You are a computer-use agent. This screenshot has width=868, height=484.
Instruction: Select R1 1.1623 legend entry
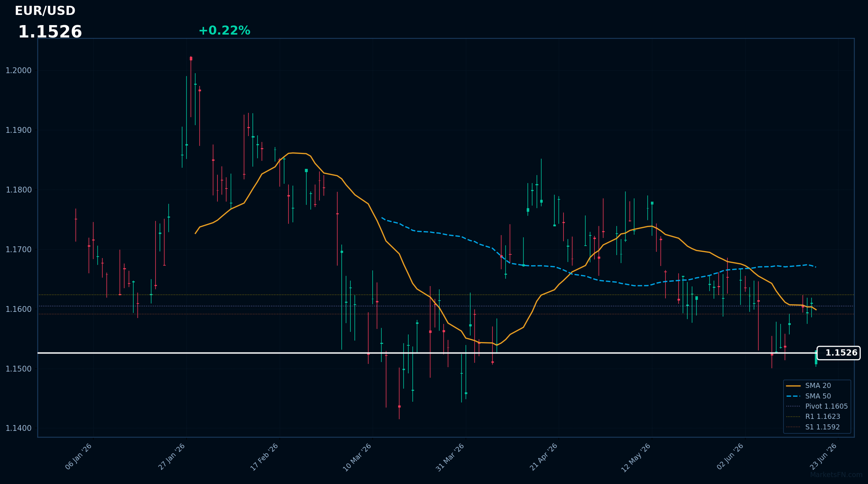click(x=813, y=417)
